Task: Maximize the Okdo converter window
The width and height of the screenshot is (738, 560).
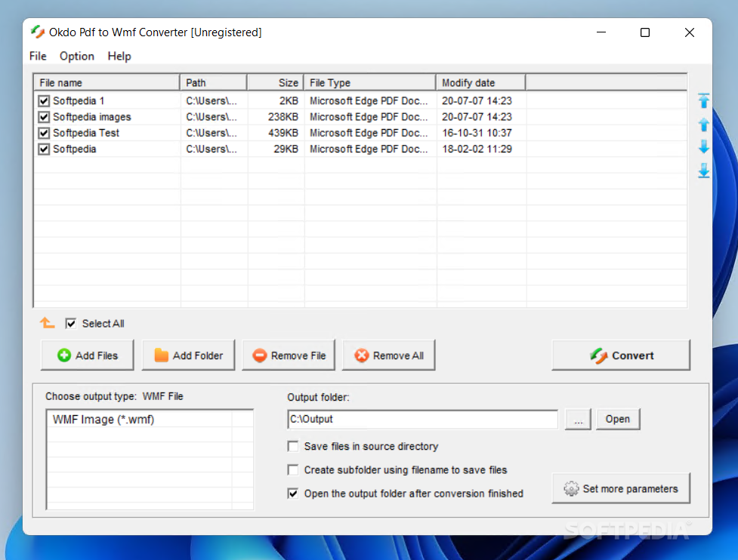Action: (645, 32)
